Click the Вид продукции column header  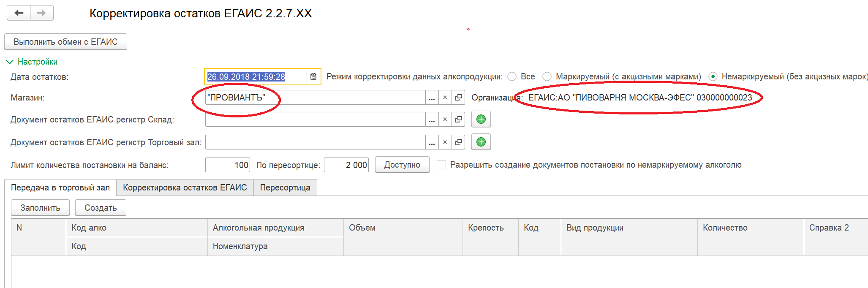[629, 237]
